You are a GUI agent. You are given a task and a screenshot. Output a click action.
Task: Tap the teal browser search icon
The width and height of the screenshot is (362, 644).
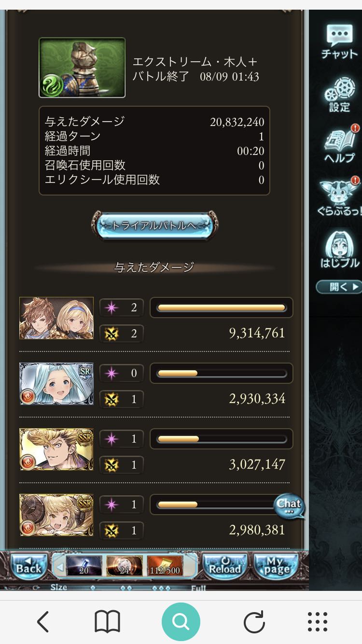pyautogui.click(x=181, y=622)
